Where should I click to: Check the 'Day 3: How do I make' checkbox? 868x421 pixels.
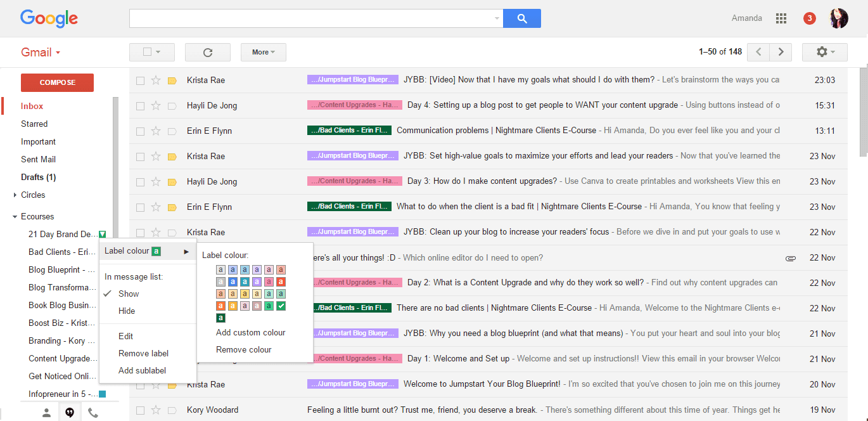[140, 182]
